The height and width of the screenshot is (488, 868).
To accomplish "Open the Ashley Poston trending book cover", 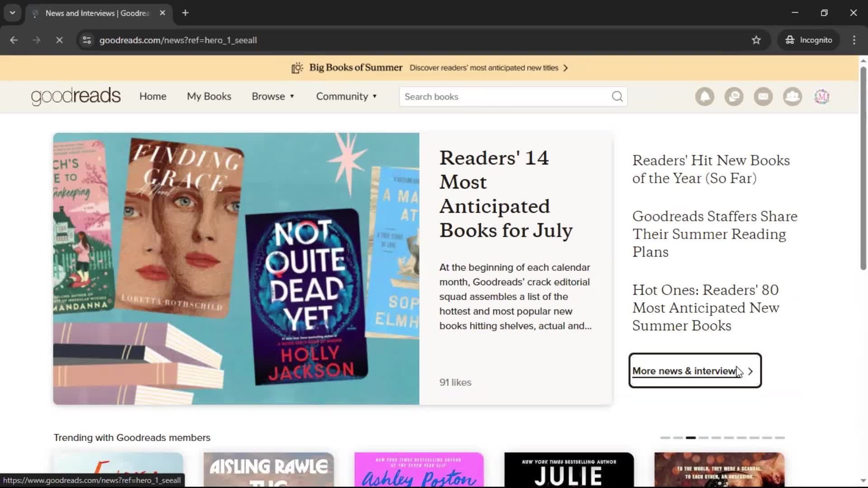I will pyautogui.click(x=419, y=470).
